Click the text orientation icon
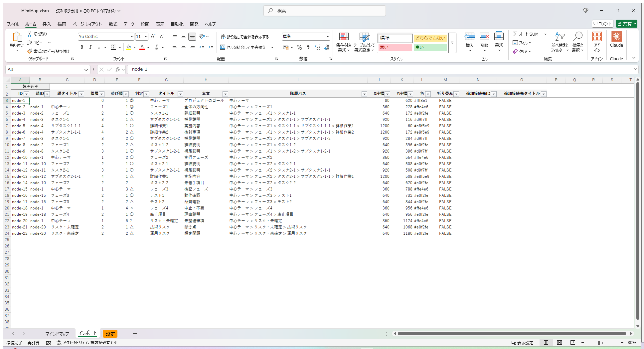This screenshot has height=349, width=644. (x=202, y=36)
